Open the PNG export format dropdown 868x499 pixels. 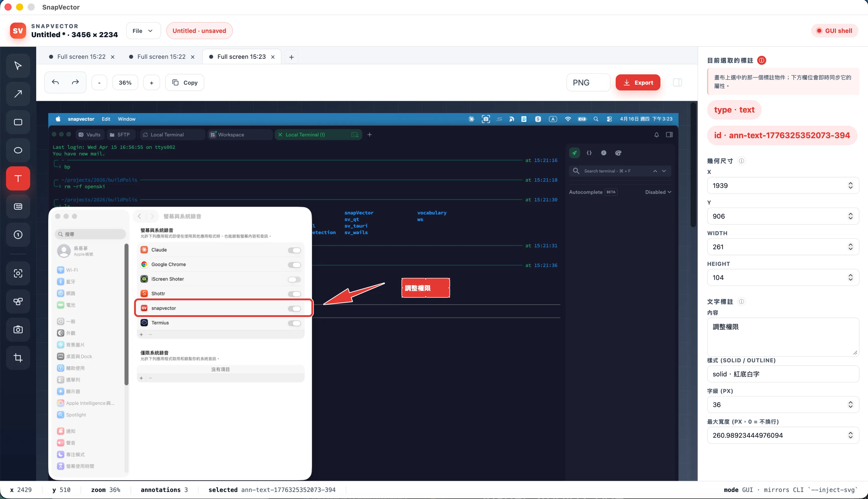[588, 83]
